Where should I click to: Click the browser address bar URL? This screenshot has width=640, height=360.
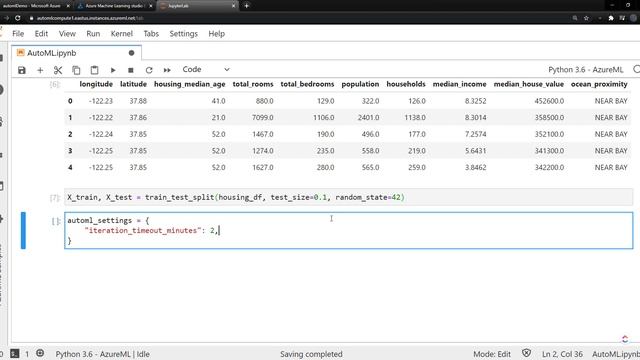[90, 18]
